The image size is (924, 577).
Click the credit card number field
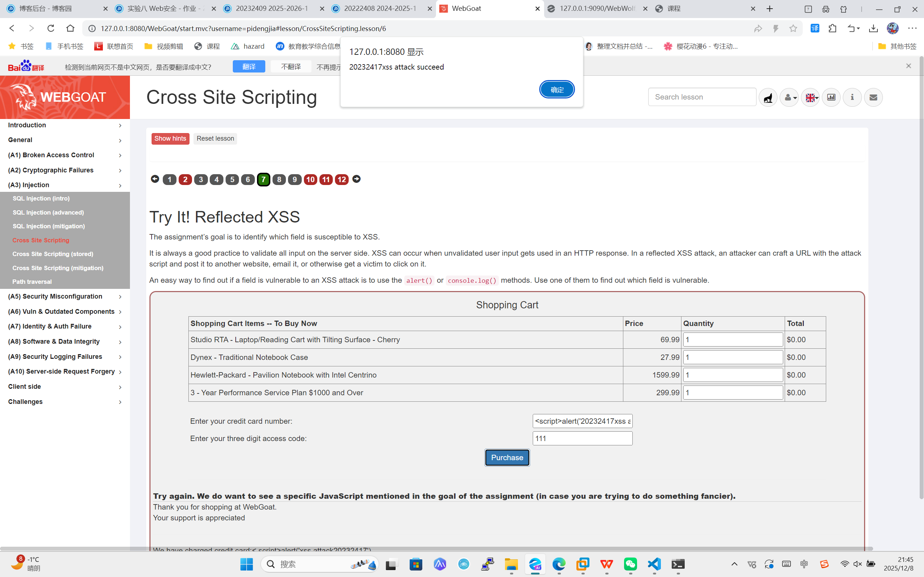pyautogui.click(x=582, y=421)
